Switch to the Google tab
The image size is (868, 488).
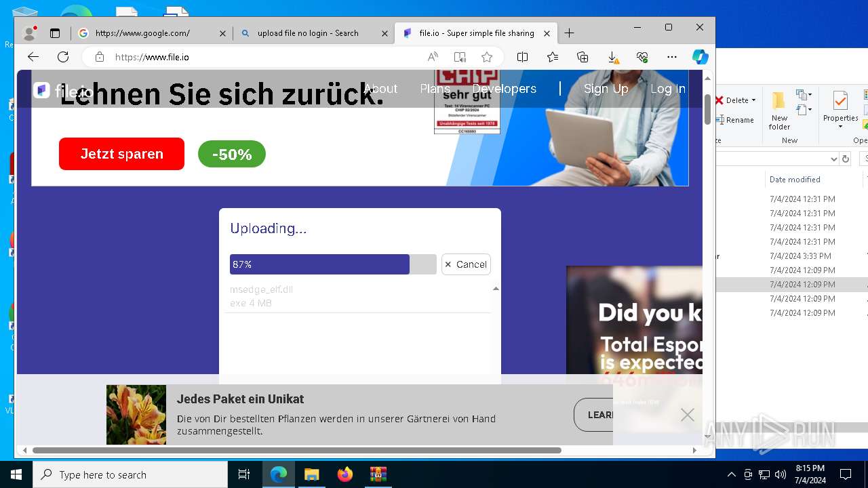coord(152,33)
